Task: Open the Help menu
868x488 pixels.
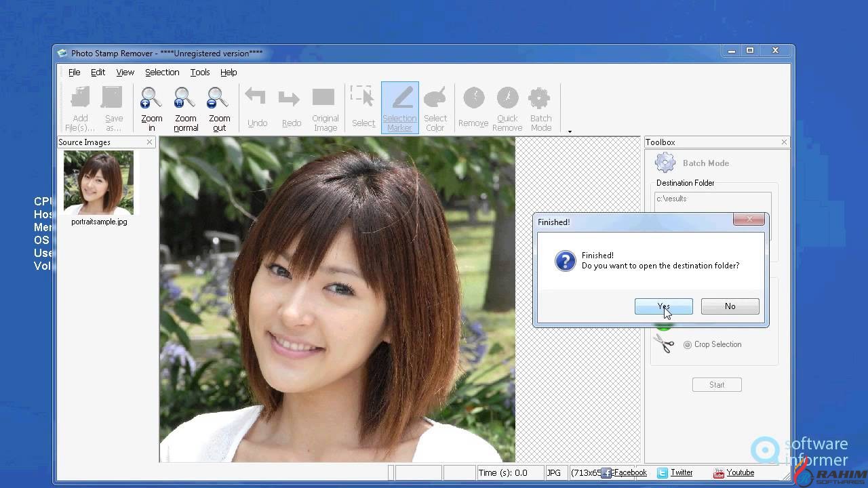Action: coord(229,72)
